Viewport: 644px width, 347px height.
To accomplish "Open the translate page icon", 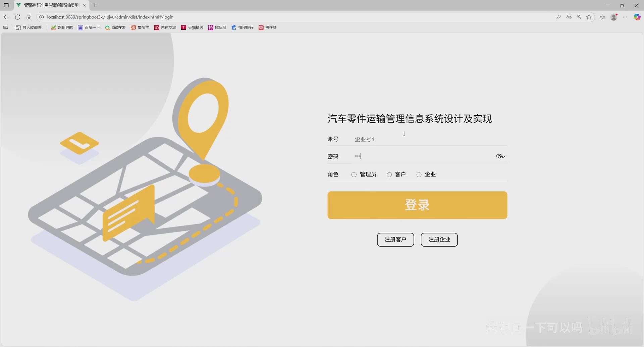I will (569, 17).
